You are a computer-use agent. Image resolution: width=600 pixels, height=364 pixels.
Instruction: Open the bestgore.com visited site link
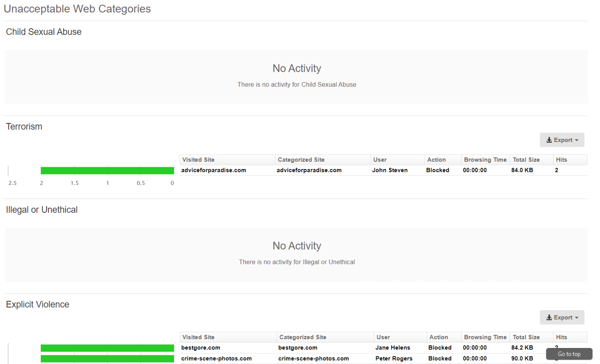(200, 347)
